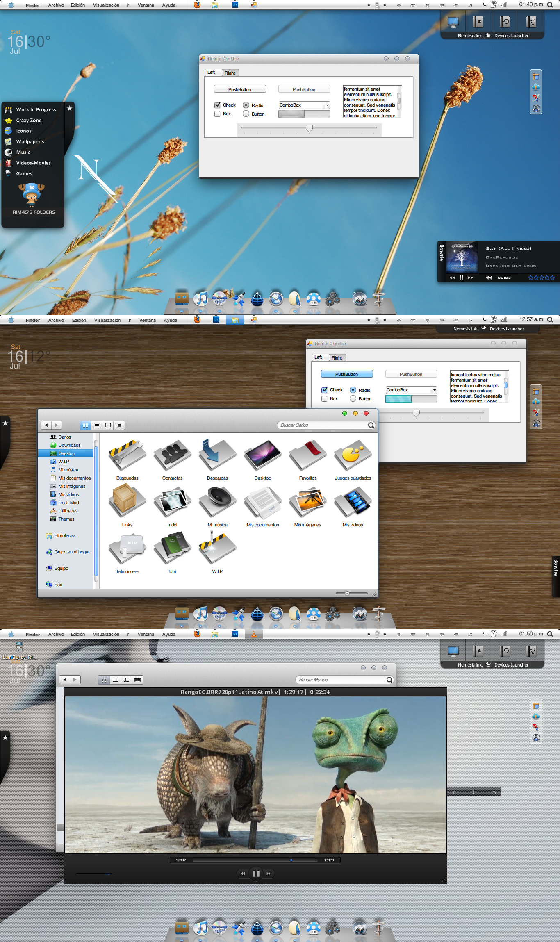
Task: Open the Videos-Movies folder shortcut
Action: (x=28, y=163)
